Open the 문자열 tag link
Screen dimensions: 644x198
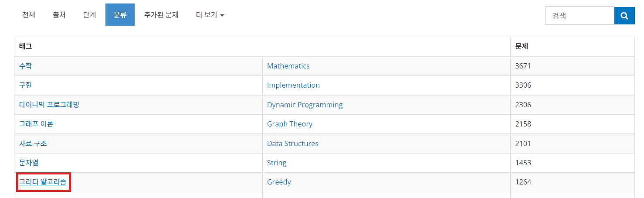pyautogui.click(x=29, y=163)
